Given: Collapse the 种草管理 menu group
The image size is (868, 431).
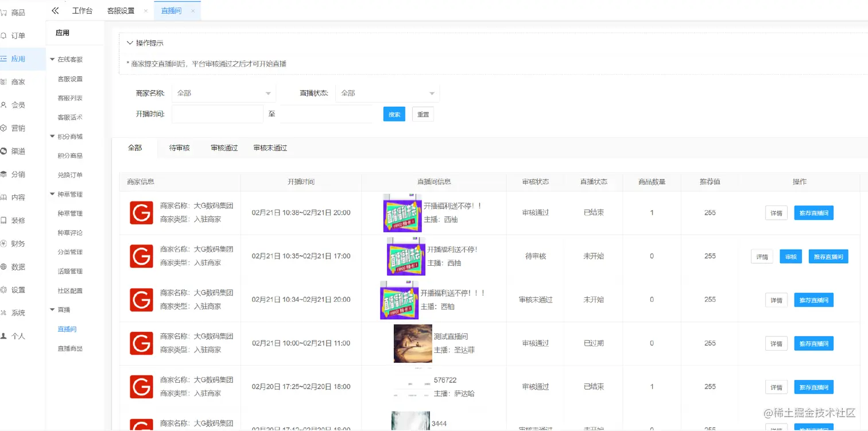Looking at the screenshot, I should (x=53, y=195).
